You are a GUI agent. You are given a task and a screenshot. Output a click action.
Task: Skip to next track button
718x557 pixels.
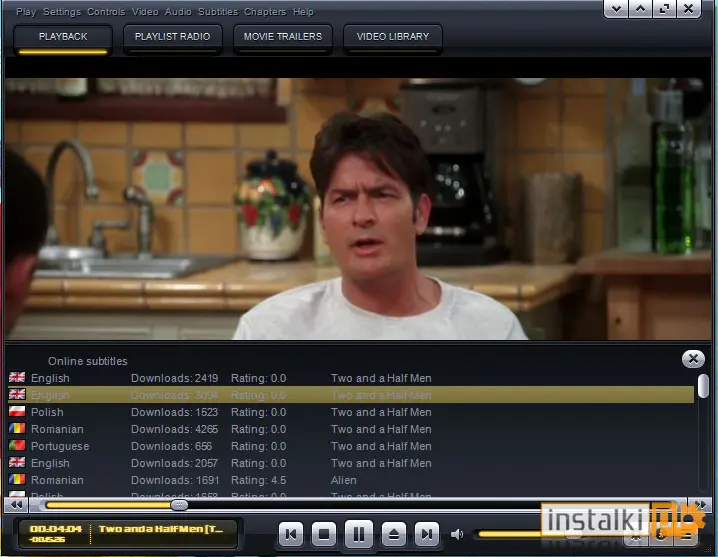tap(427, 534)
